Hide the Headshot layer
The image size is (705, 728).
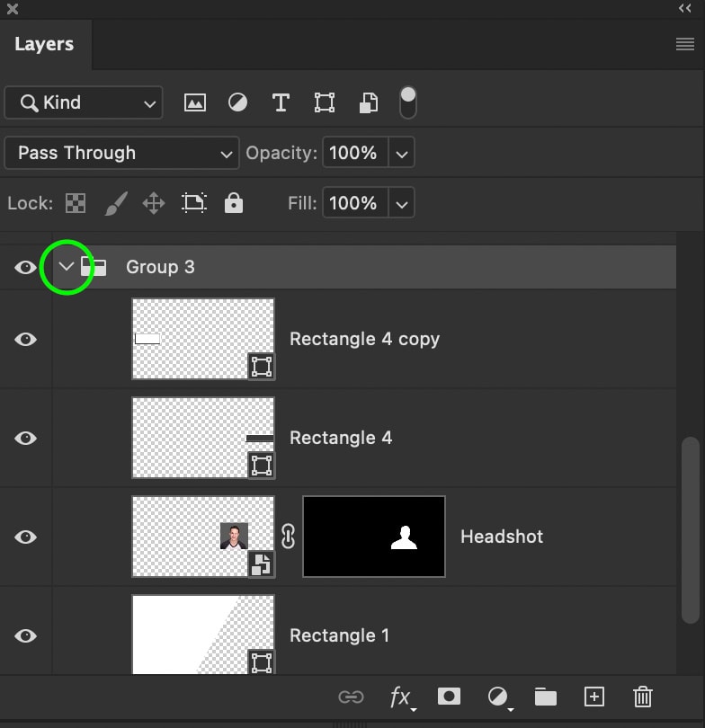tap(25, 537)
